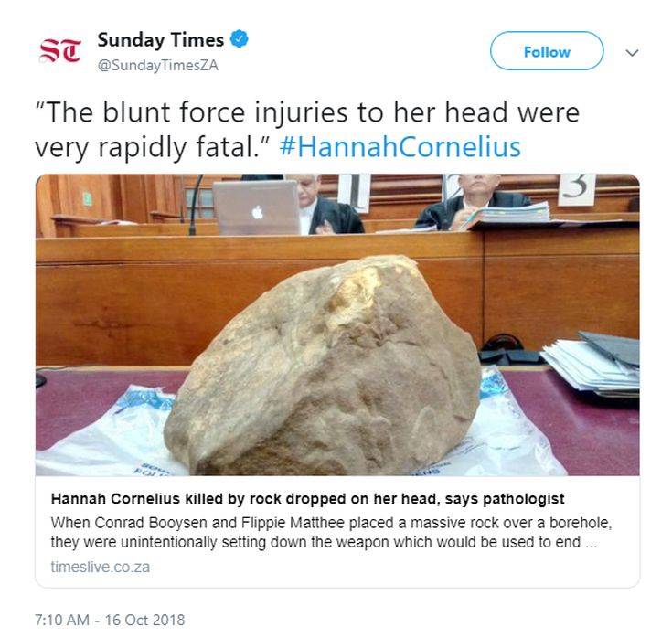The width and height of the screenshot is (672, 637).
Task: Follow the Sunday Times account
Action: (547, 51)
